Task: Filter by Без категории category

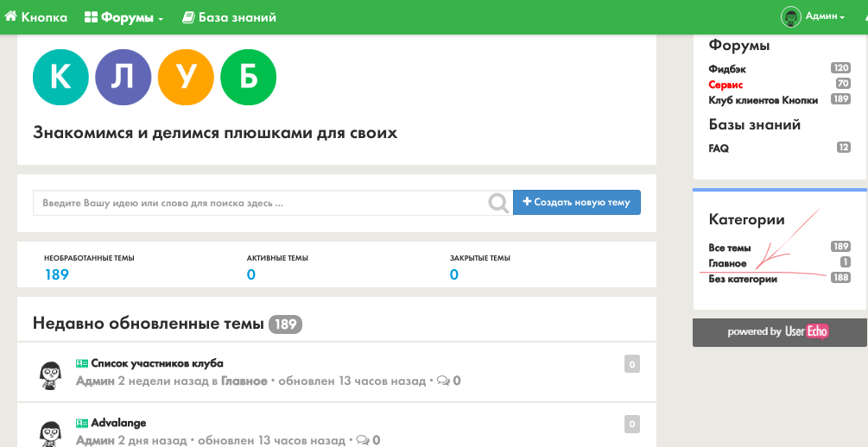Action: click(x=743, y=279)
